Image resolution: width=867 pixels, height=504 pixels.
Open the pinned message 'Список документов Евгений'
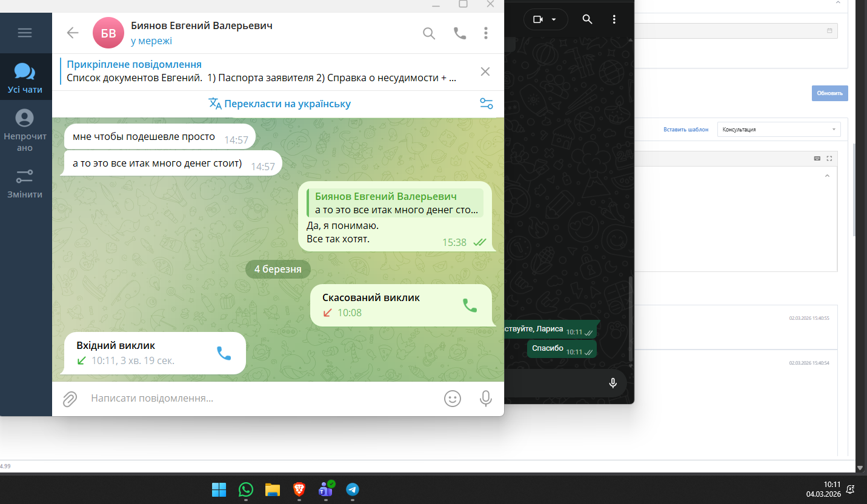[x=262, y=71]
